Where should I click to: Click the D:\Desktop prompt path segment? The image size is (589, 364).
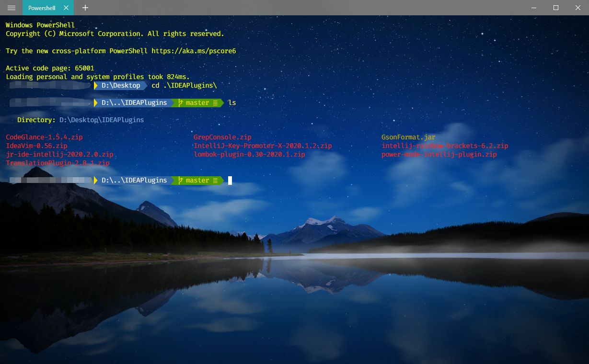pos(121,86)
